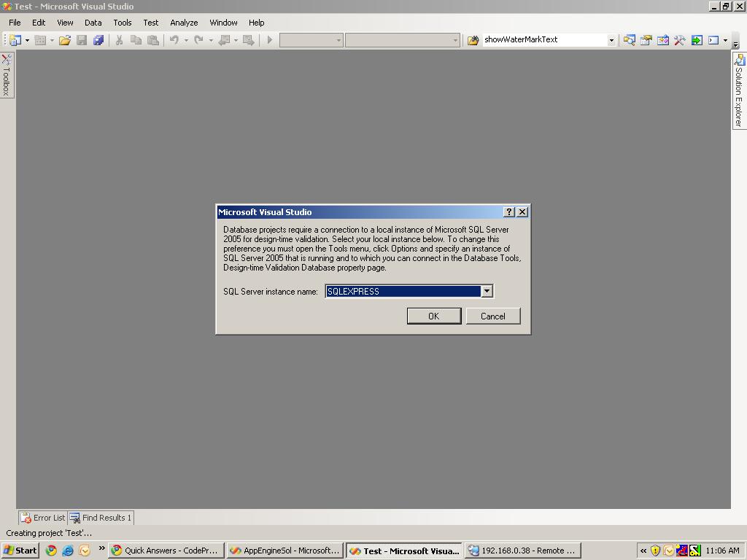
Task: Open the Edit menu
Action: click(x=39, y=23)
